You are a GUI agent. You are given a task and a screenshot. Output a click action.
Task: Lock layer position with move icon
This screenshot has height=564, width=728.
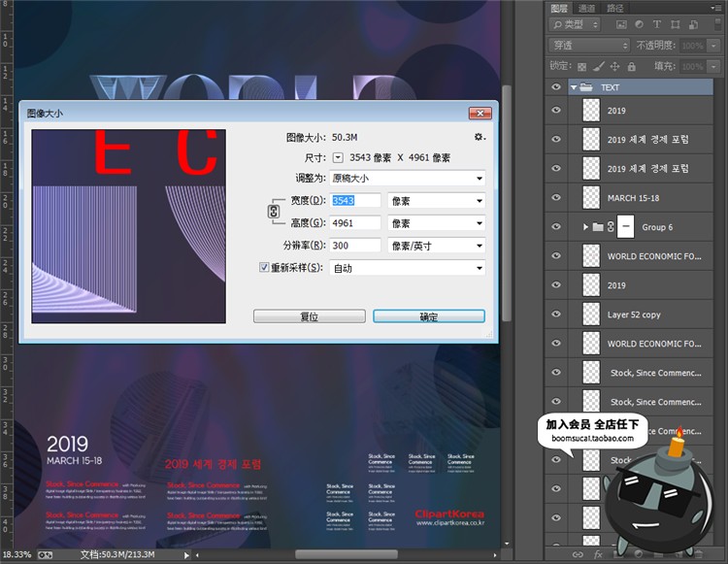point(615,66)
